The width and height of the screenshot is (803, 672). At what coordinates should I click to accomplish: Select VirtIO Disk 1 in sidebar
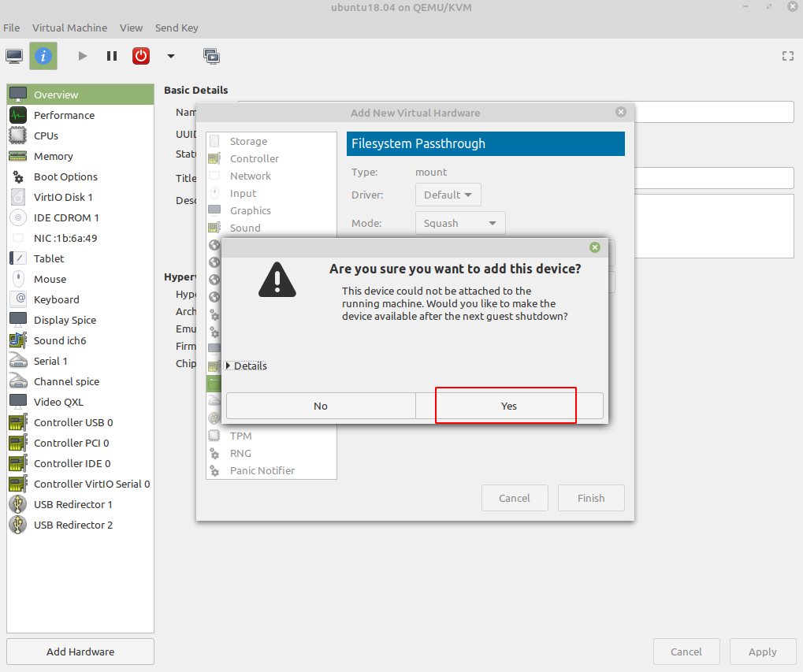coord(63,197)
